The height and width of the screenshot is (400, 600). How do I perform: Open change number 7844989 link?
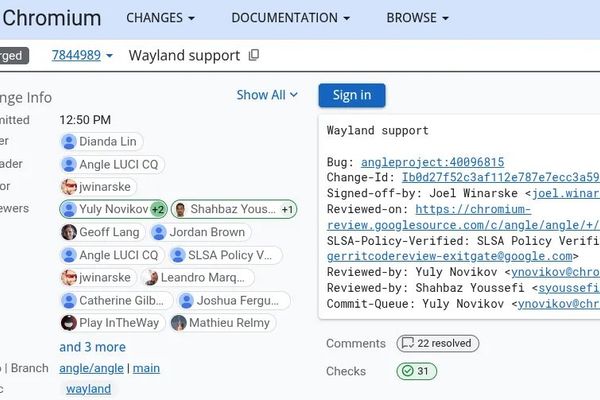(76, 56)
